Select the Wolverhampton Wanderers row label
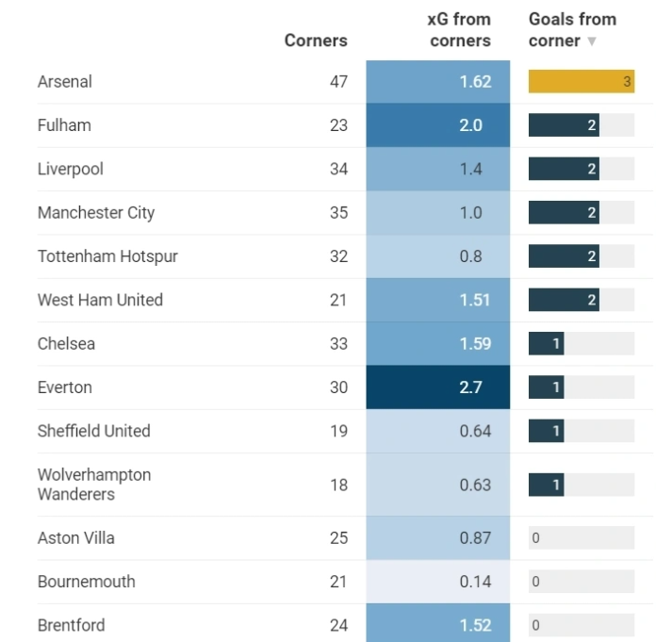Viewport: 672px width, 642px height. pyautogui.click(x=94, y=485)
